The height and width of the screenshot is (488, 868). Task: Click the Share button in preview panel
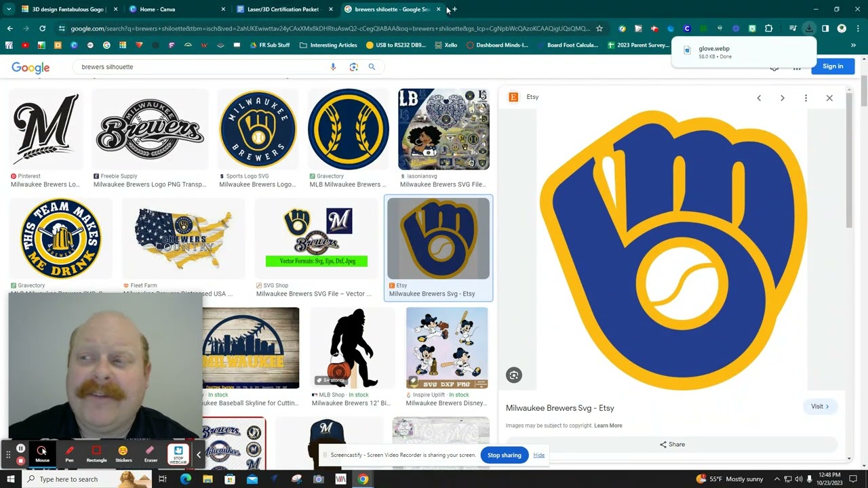click(672, 445)
